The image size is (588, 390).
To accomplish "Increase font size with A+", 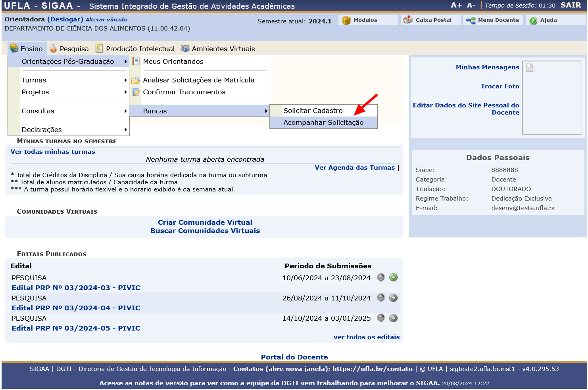I will [457, 5].
